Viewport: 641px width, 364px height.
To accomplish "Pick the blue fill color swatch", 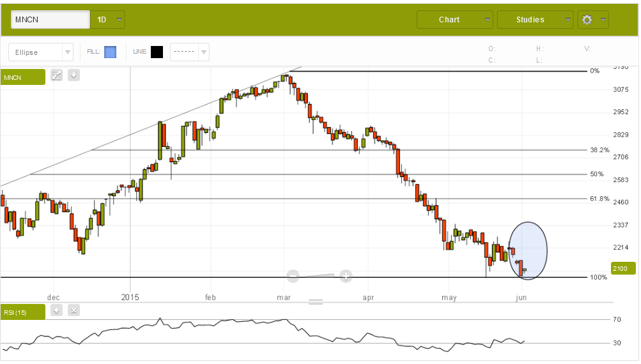I will click(110, 52).
